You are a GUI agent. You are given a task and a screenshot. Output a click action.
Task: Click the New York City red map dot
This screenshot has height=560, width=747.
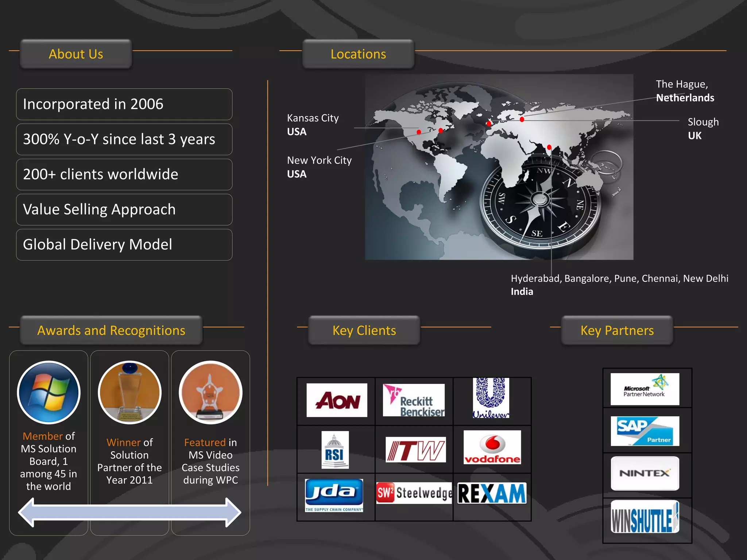[x=441, y=130]
